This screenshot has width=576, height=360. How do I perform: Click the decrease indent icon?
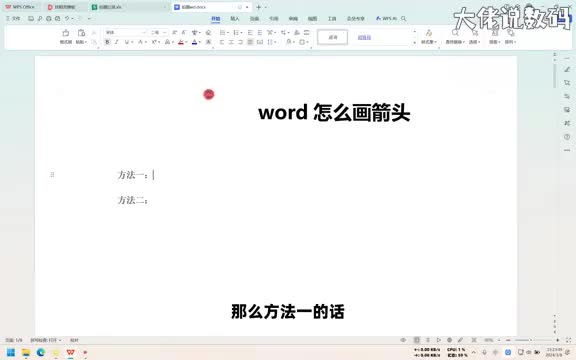click(250, 33)
